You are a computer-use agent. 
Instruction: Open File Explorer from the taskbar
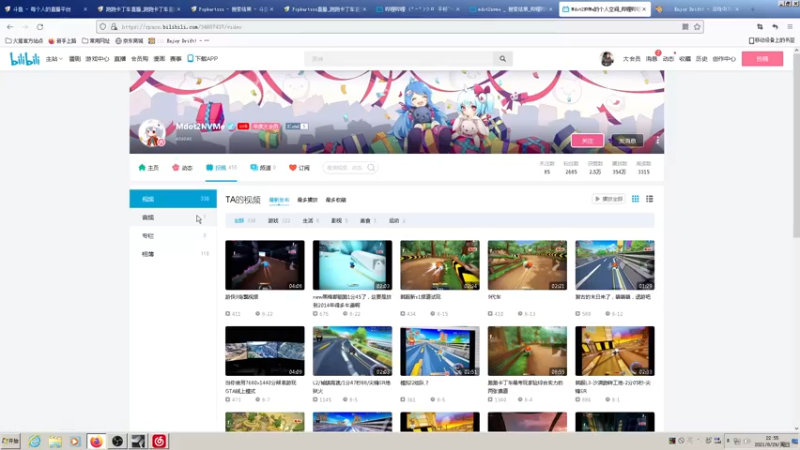click(x=55, y=441)
